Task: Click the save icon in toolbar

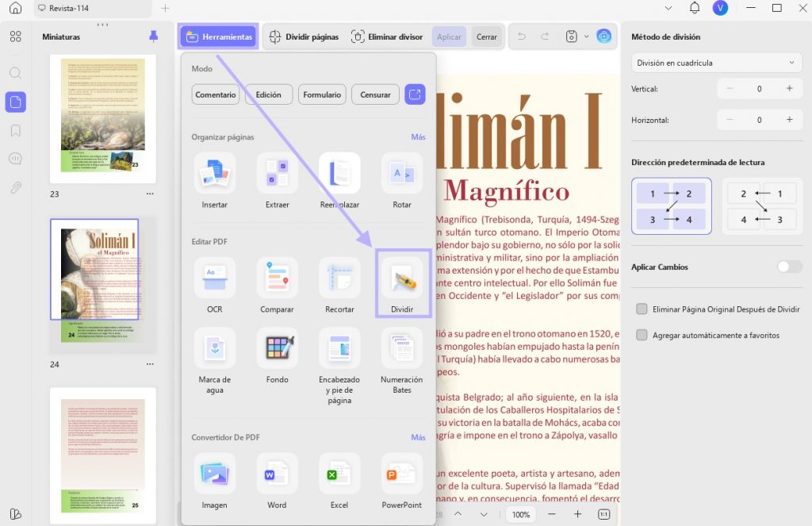Action: click(571, 36)
